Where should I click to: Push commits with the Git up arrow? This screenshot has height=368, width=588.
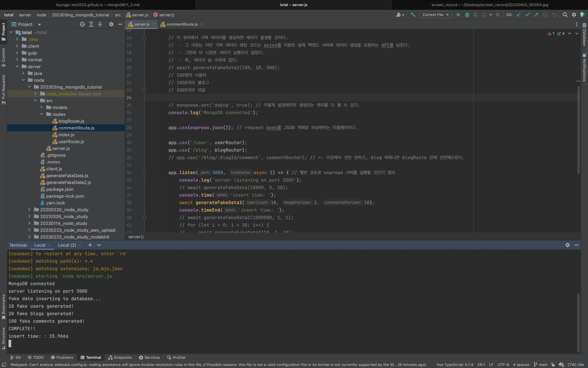[536, 15]
